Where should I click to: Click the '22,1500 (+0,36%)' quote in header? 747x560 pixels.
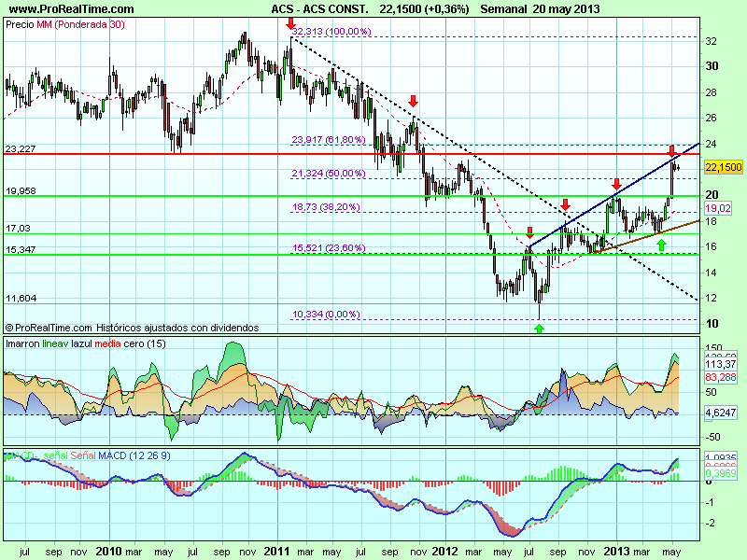tap(424, 8)
